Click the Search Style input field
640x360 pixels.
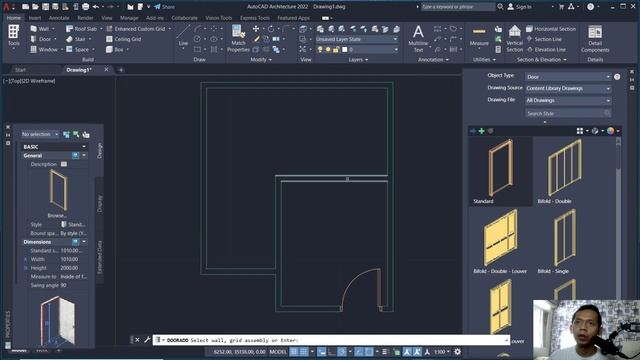pyautogui.click(x=568, y=113)
